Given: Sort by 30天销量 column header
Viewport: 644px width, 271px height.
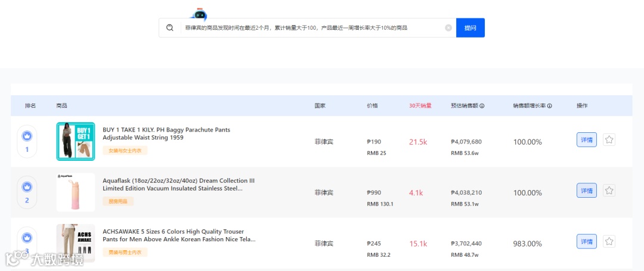Looking at the screenshot, I should [420, 106].
